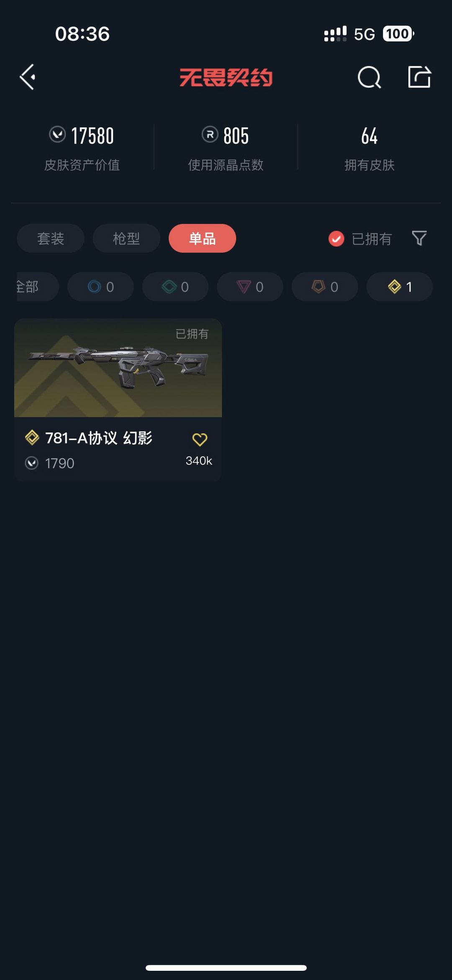Tap the back arrow icon
This screenshot has width=452, height=980.
[x=28, y=77]
